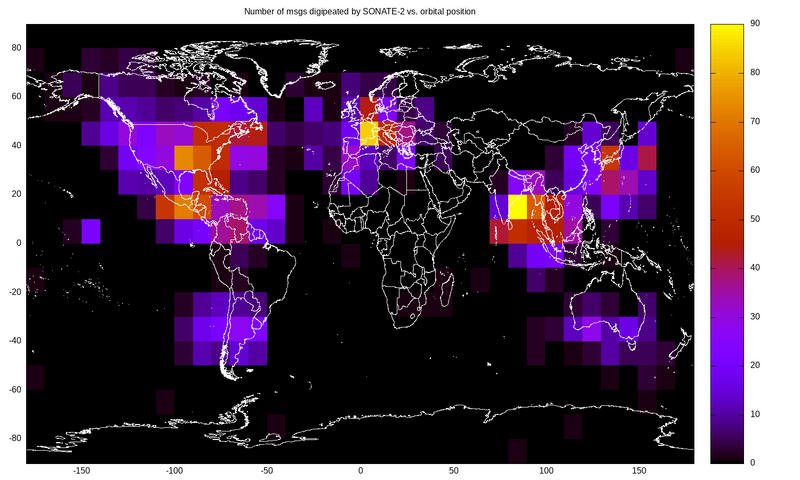Click the yellow top end of the colorbar
Image resolution: width=800 pixels, height=480 pixels.
[x=741, y=30]
